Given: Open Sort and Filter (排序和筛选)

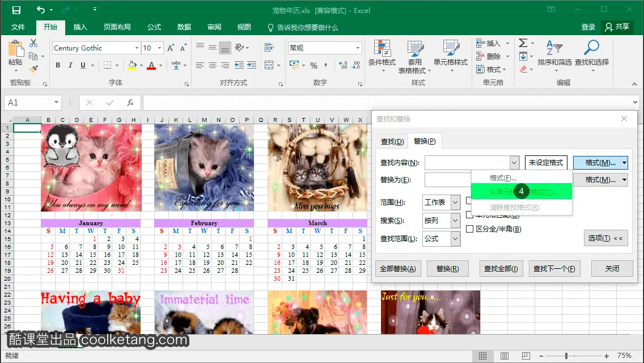Looking at the screenshot, I should (554, 56).
